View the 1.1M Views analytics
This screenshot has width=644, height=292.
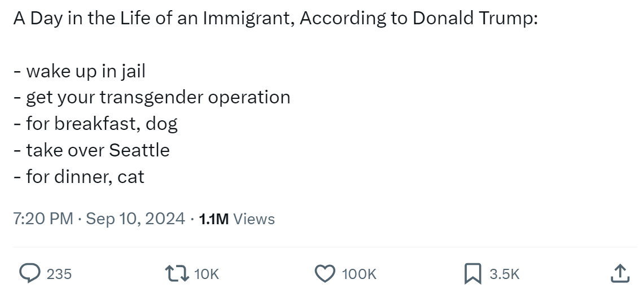[237, 219]
